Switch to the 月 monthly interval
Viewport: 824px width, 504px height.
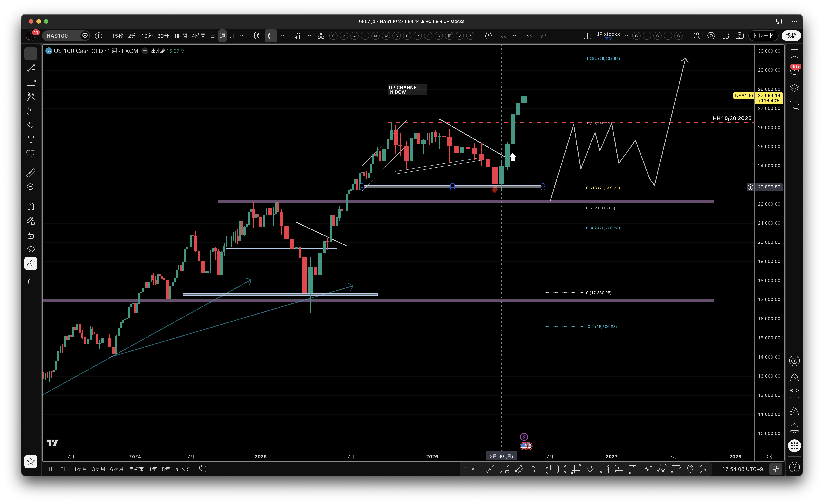pos(232,36)
